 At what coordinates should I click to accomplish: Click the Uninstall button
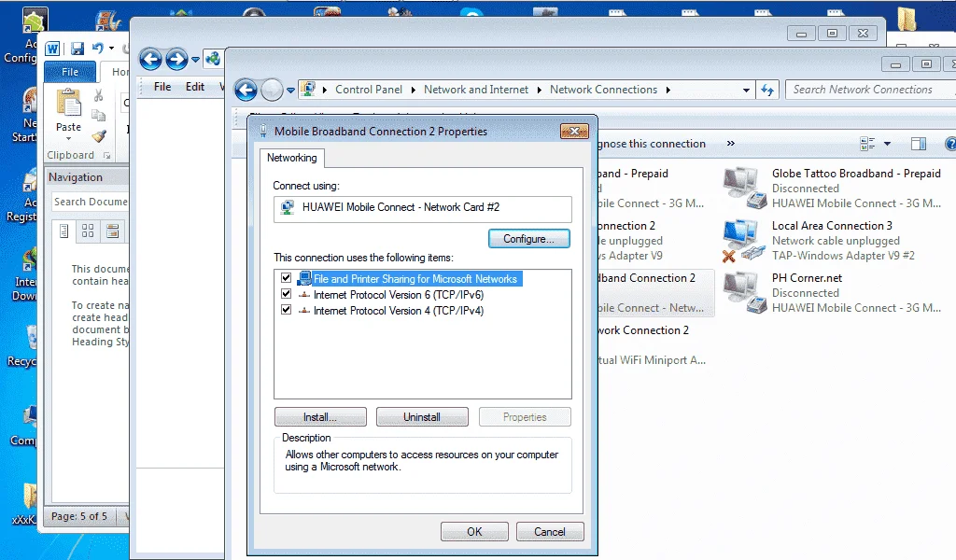(422, 417)
